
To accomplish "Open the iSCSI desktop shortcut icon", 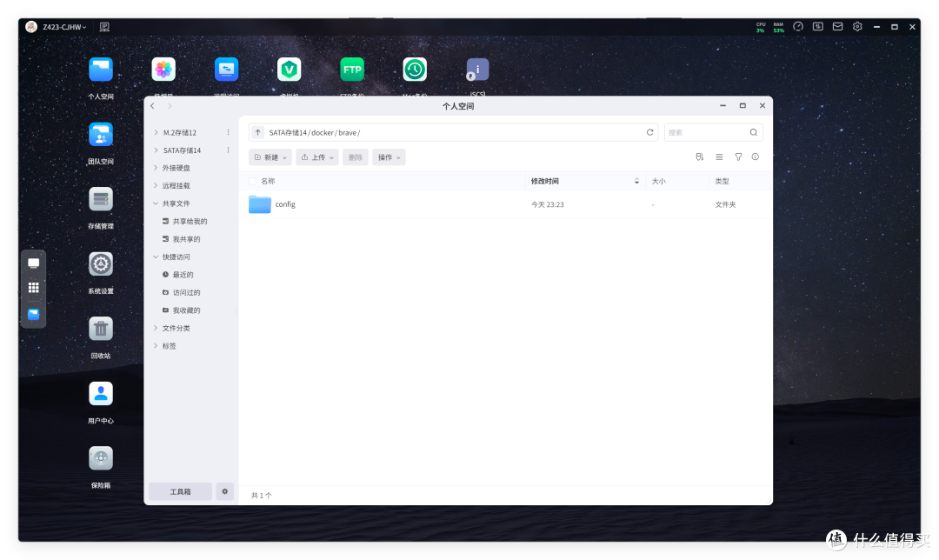I will 477,70.
